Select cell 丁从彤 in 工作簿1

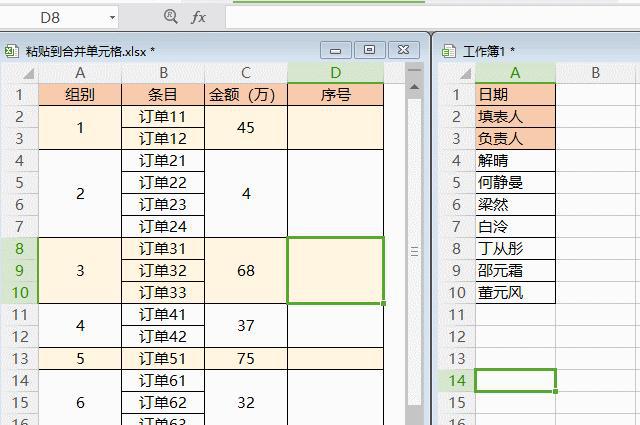(515, 249)
